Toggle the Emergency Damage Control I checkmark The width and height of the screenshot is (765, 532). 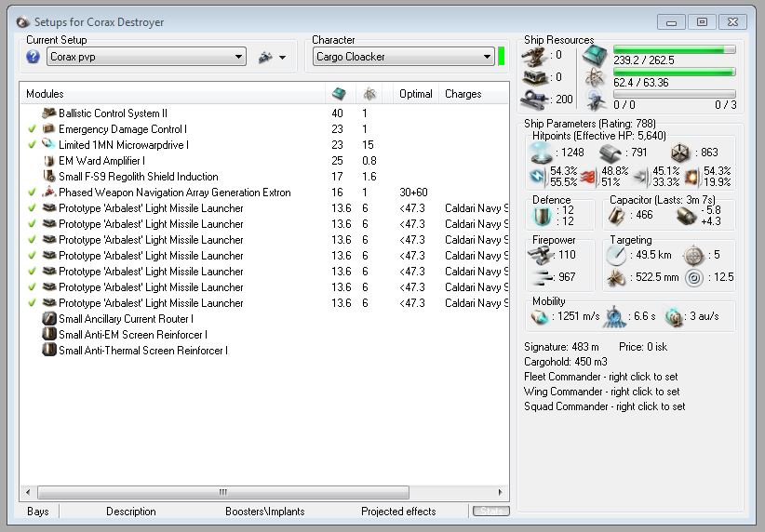coord(32,129)
